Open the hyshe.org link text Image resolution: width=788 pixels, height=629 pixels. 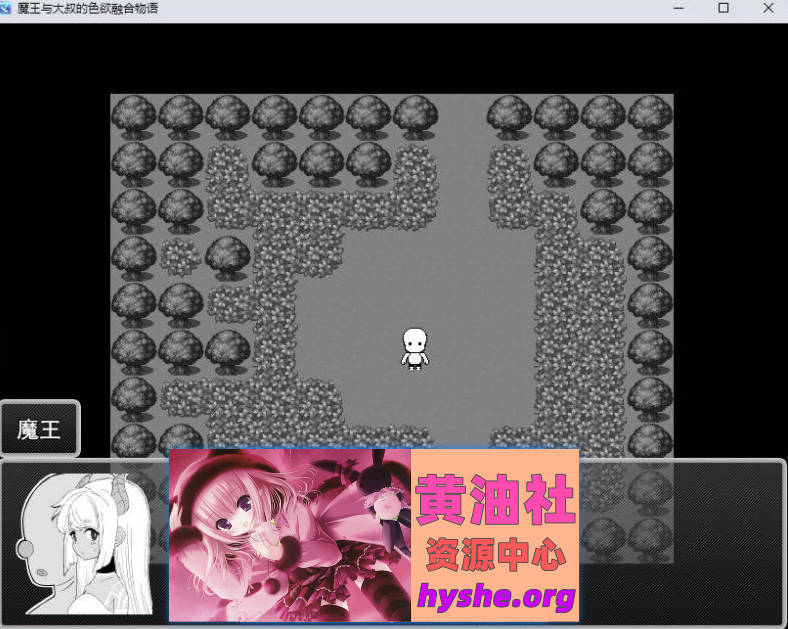(x=496, y=596)
